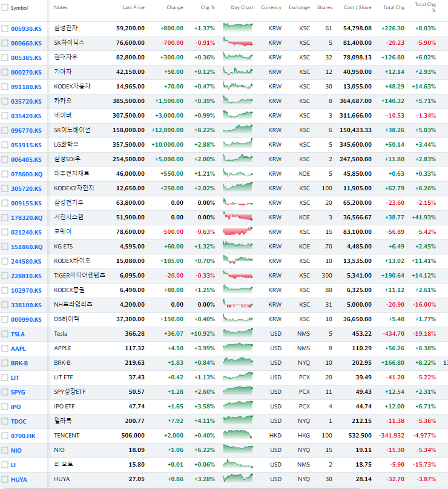The image size is (448, 489).
Task: Click the -434.70 total change for TSLA
Action: [x=394, y=334]
